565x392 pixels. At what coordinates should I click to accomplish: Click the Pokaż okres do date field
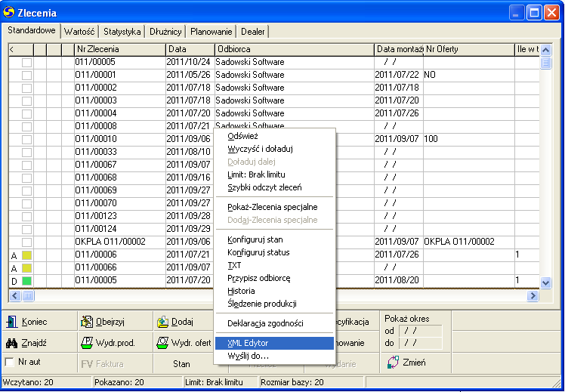coord(421,343)
